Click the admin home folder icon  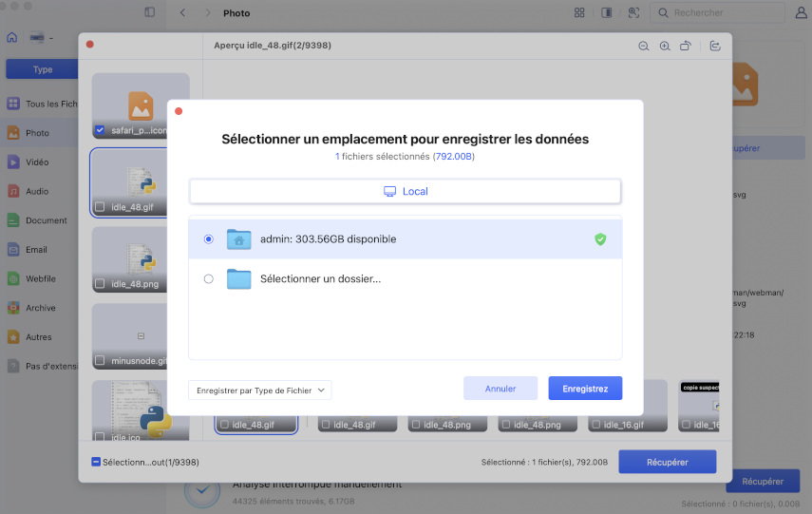click(x=238, y=238)
